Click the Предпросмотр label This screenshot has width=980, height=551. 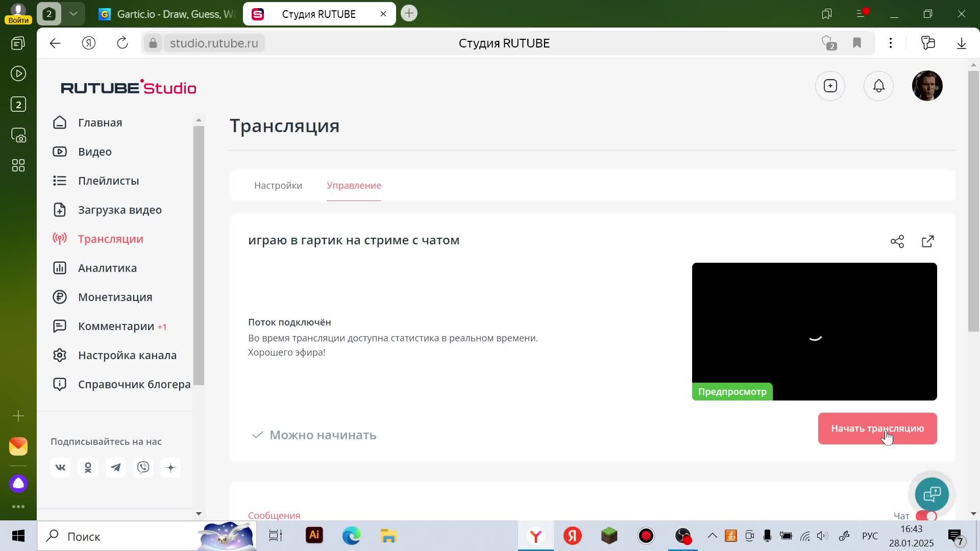732,392
